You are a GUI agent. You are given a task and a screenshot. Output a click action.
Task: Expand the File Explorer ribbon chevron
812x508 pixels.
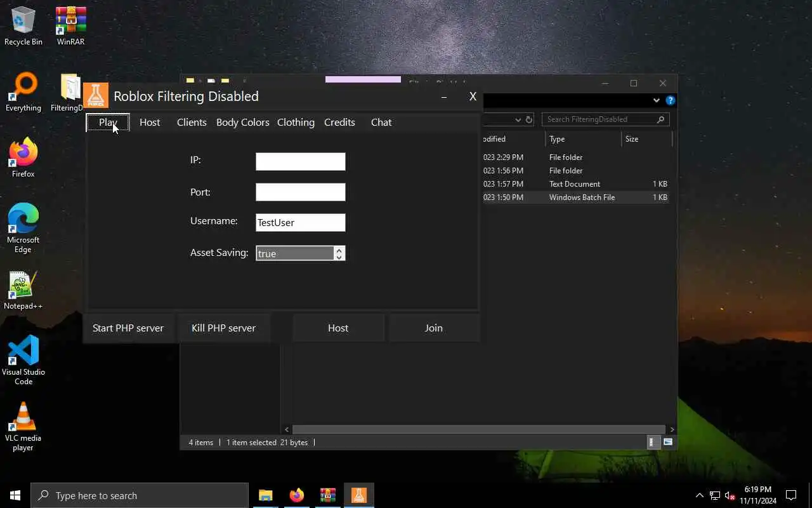pos(657,100)
